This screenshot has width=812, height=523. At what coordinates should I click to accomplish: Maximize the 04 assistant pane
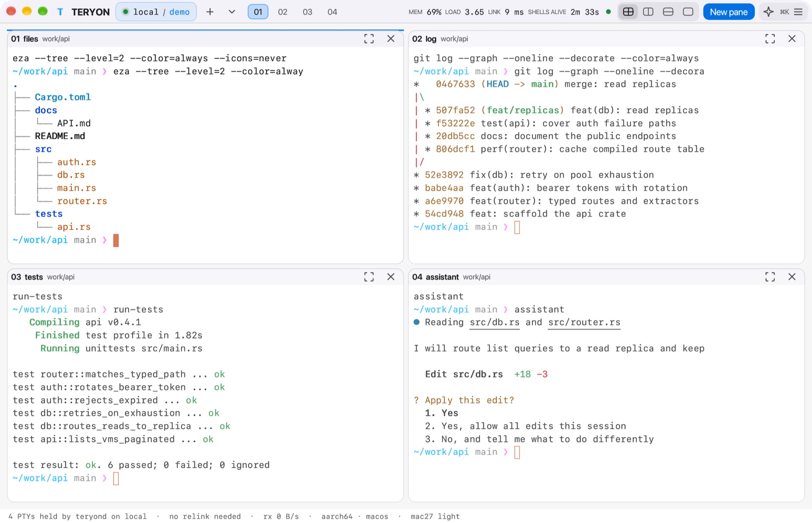coord(770,277)
